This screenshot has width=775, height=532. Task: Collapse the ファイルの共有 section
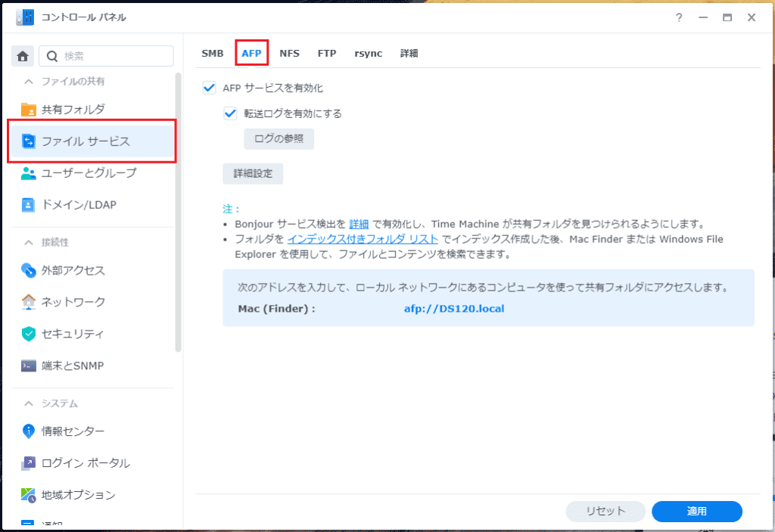29,82
